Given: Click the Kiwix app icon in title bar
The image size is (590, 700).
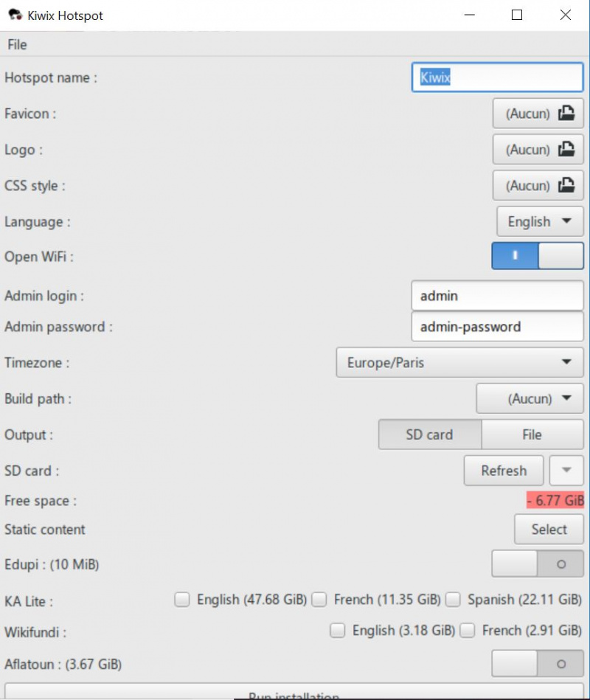Looking at the screenshot, I should [15, 15].
